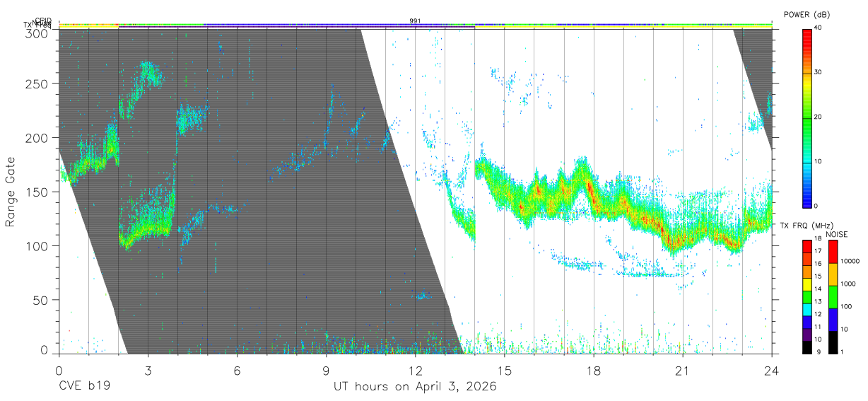Screen dimensions: 868x401
Task: Click hour 24 on the UT hours axis
Action: pyautogui.click(x=772, y=370)
